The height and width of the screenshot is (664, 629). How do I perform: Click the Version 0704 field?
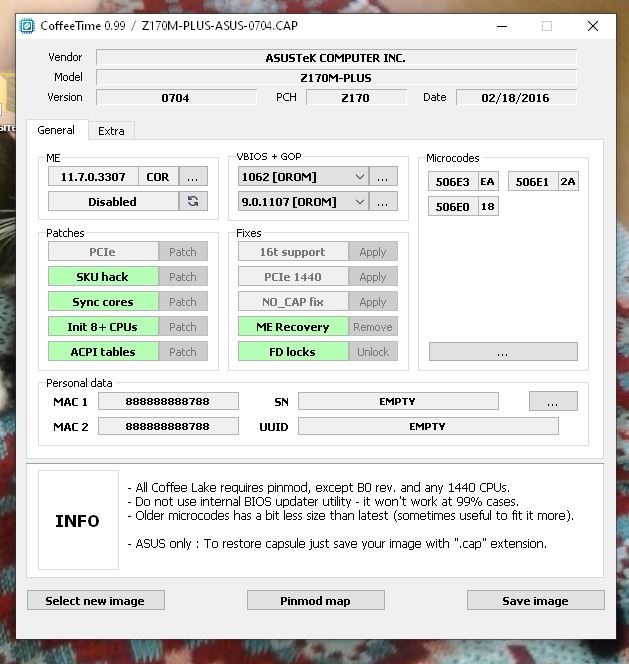point(176,97)
